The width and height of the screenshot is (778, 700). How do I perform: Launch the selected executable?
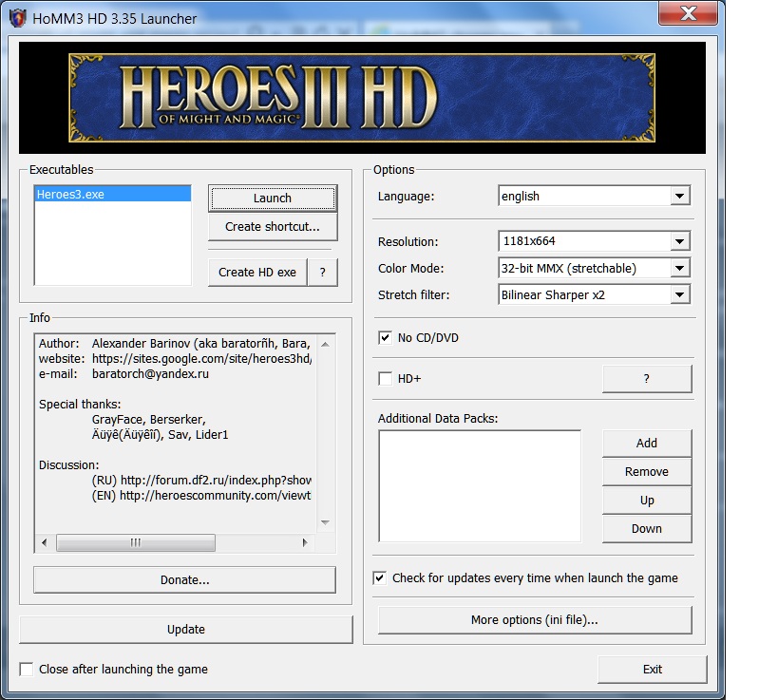[273, 199]
